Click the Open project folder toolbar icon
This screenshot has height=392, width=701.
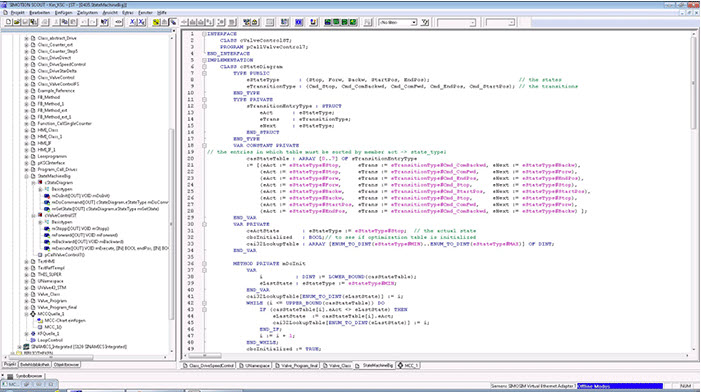17,22
